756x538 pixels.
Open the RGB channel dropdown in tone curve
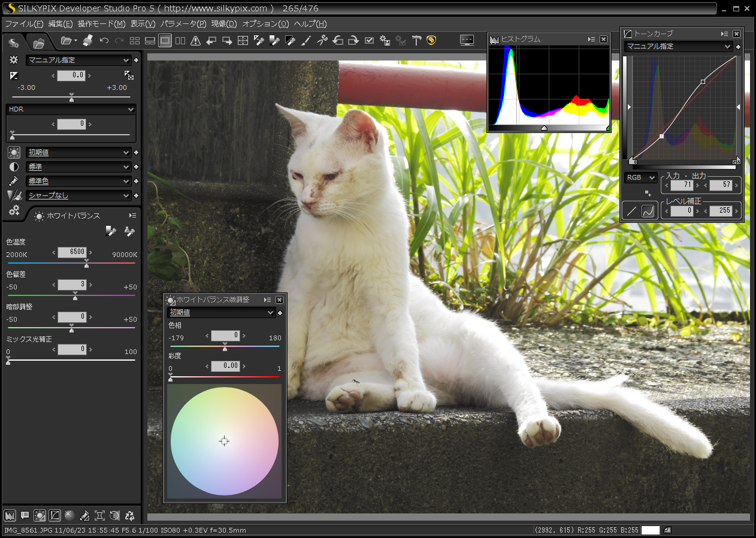point(640,177)
